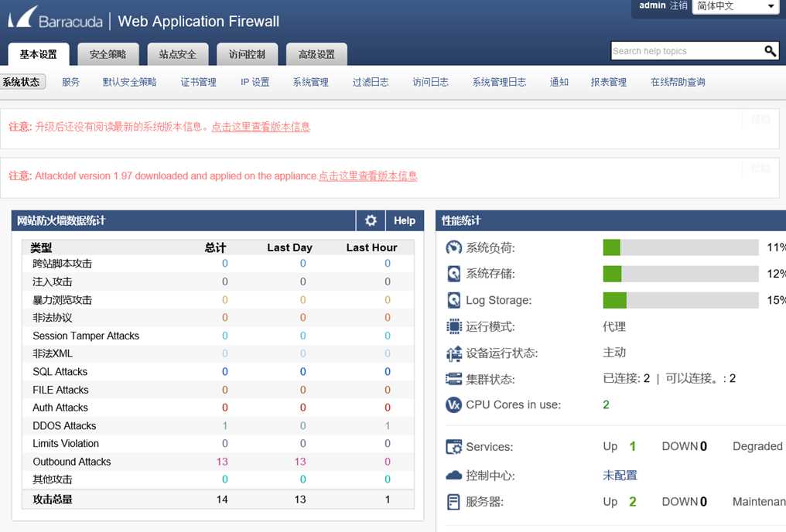Open version info link in Attackdef notice
Screen dimensions: 786x532
click(368, 176)
